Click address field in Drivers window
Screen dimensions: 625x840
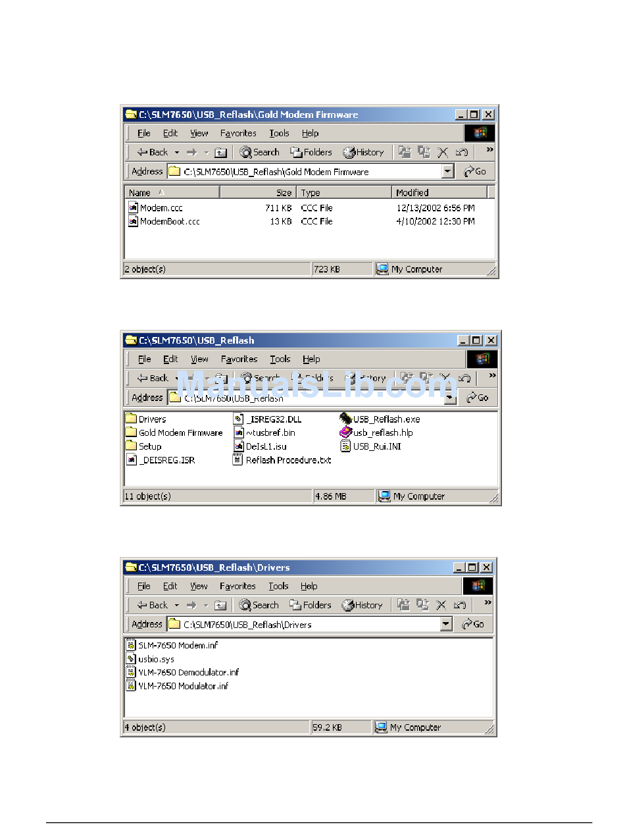click(x=310, y=625)
